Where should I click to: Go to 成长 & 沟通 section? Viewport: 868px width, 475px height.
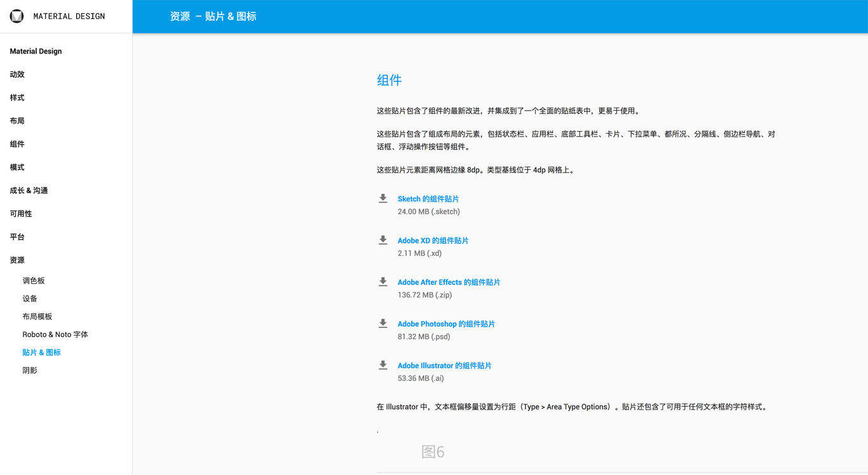coord(29,191)
